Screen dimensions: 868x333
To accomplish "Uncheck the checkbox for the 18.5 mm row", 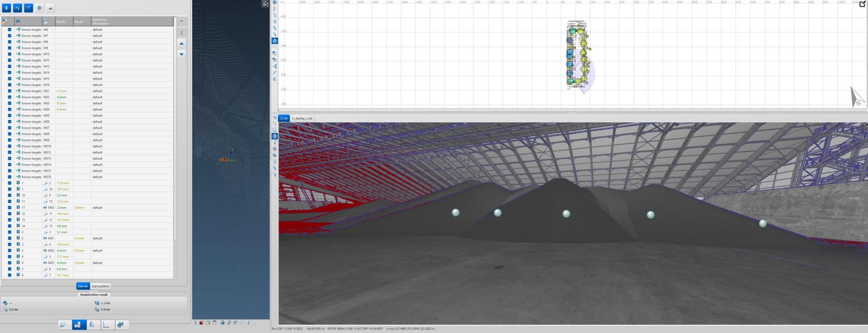I will coord(9,189).
